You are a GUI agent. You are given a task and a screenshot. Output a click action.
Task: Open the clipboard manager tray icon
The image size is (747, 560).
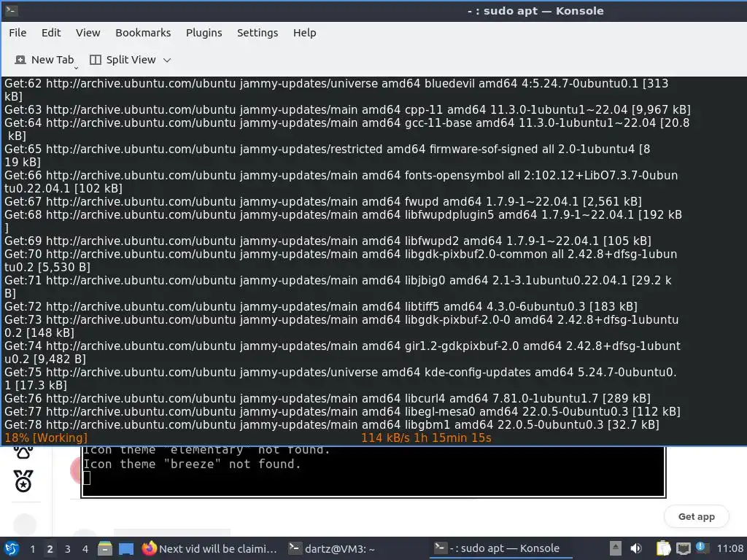click(x=663, y=548)
